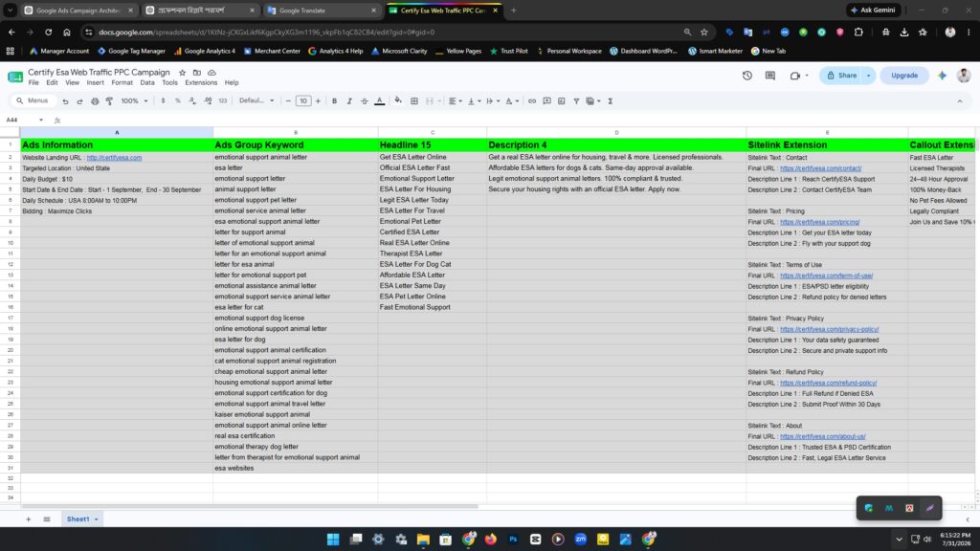Format as percent with the % icon

point(177,100)
